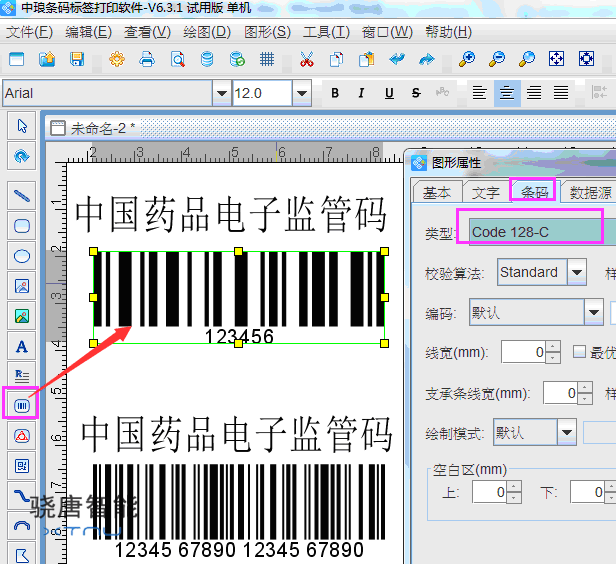
Task: Switch to the 基本 tab
Action: [x=437, y=192]
